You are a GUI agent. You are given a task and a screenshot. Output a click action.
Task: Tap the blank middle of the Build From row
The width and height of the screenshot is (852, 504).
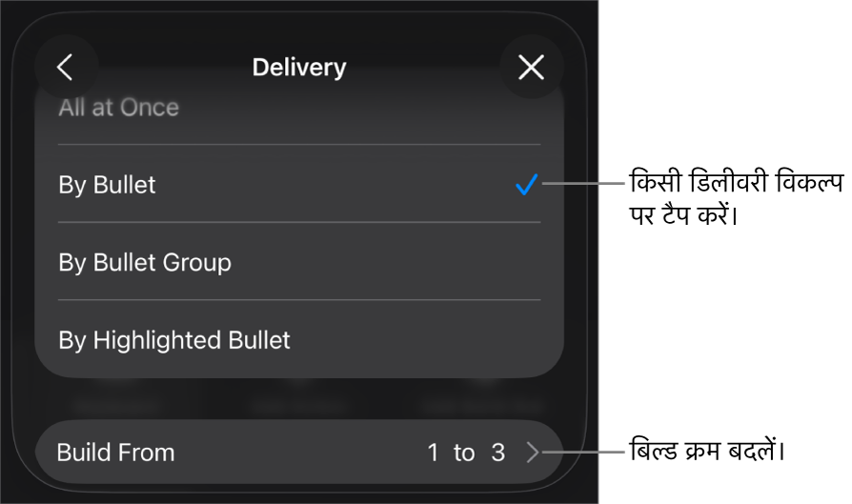[299, 452]
